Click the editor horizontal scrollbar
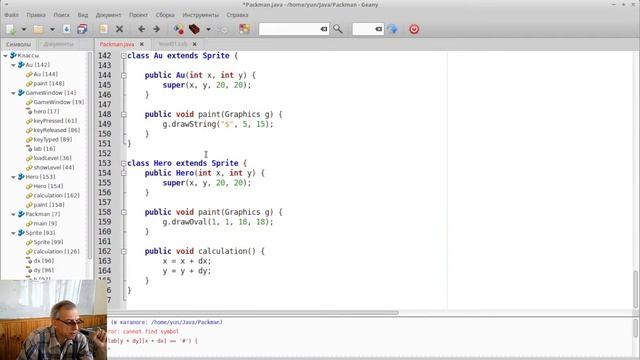640x360 pixels. tap(253, 313)
